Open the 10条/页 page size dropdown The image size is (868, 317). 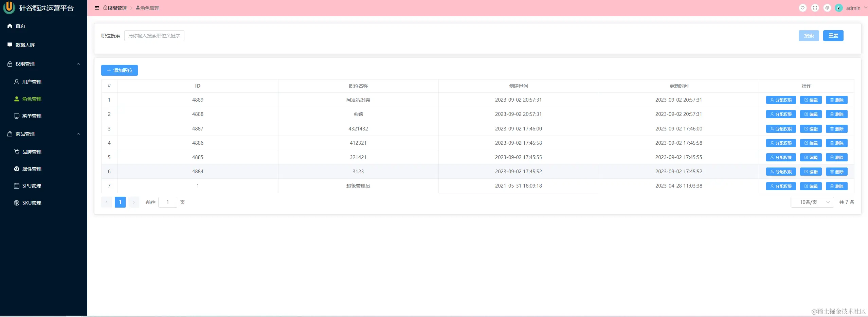[812, 202]
